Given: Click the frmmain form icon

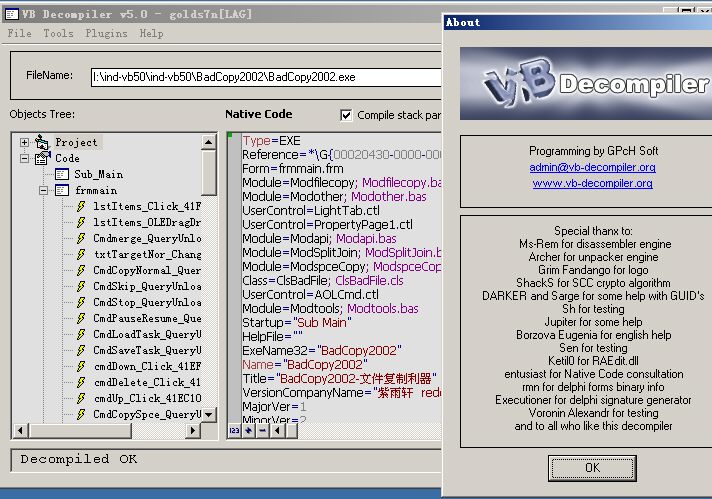Looking at the screenshot, I should 62,190.
